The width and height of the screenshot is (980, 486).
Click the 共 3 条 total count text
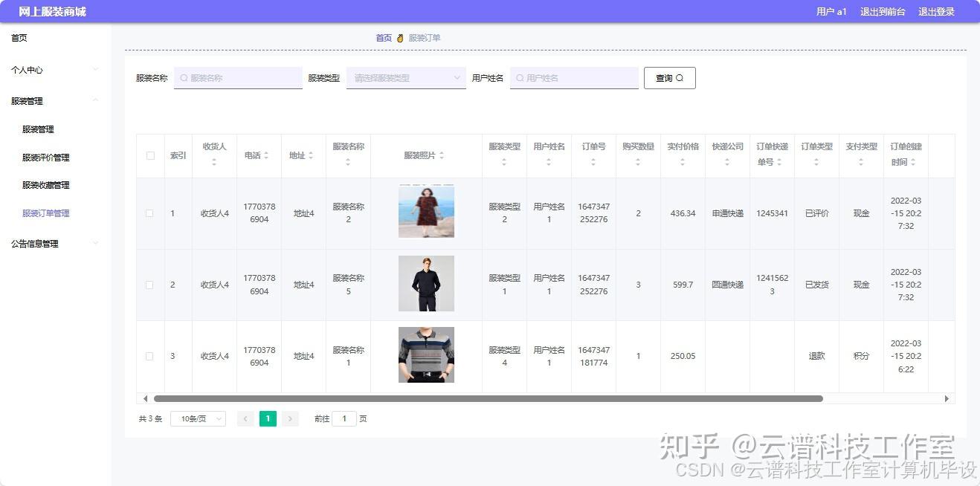(x=150, y=419)
